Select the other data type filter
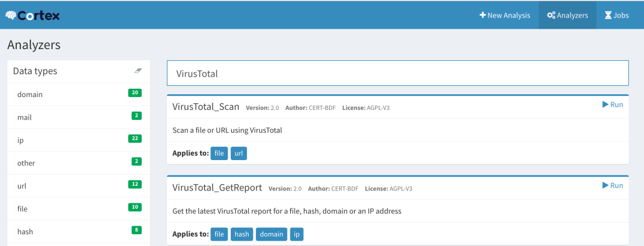644x246 pixels. [x=26, y=163]
